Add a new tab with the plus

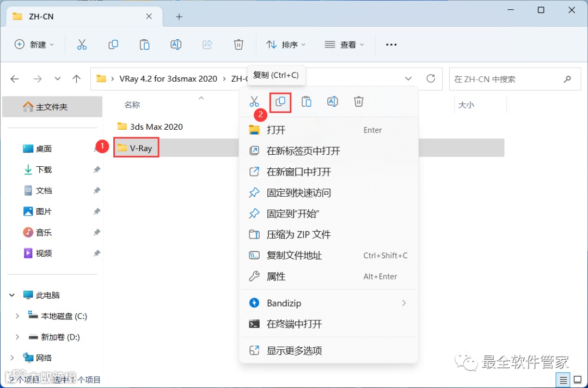179,16
